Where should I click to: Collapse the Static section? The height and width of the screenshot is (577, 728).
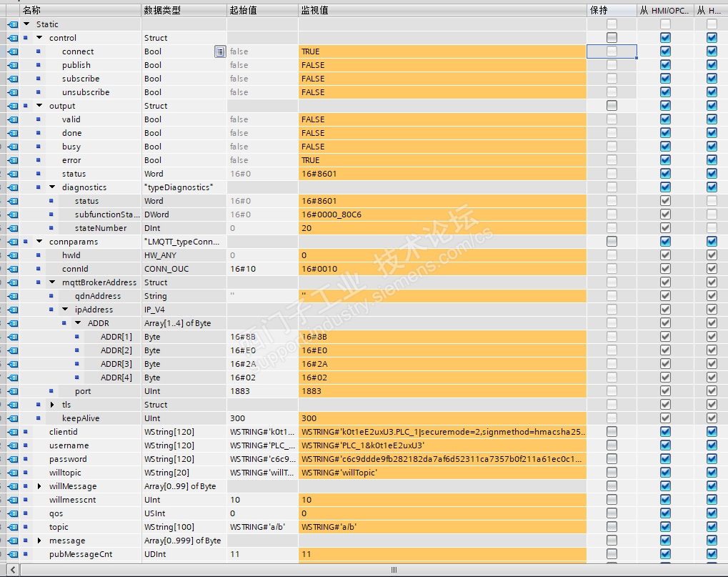tap(26, 24)
